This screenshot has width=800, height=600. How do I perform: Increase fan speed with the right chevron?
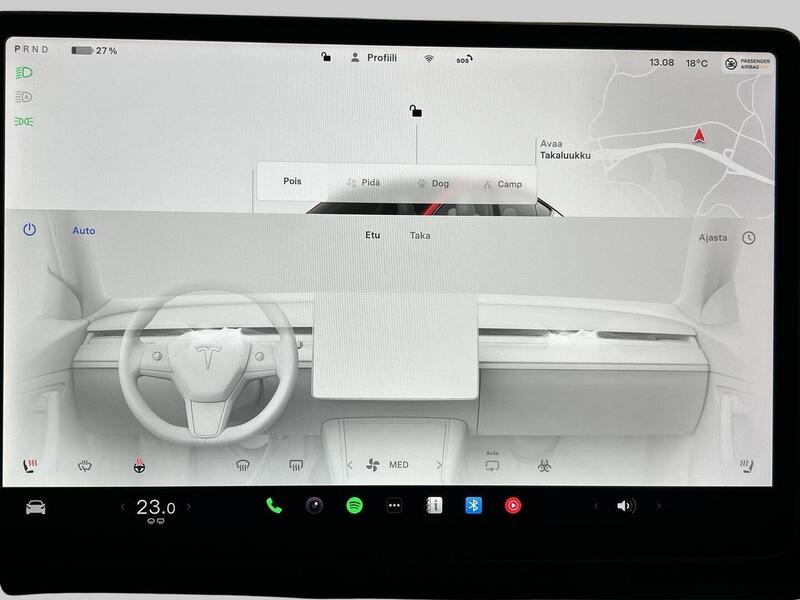(x=437, y=463)
